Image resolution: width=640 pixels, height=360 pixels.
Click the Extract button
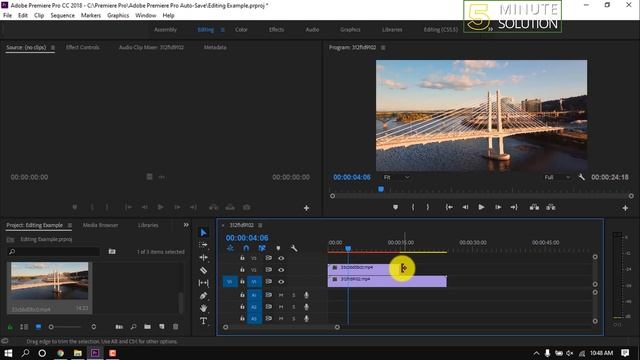point(551,207)
